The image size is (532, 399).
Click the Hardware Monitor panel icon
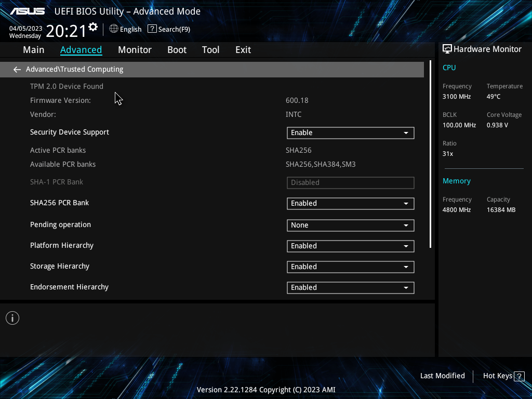(447, 49)
